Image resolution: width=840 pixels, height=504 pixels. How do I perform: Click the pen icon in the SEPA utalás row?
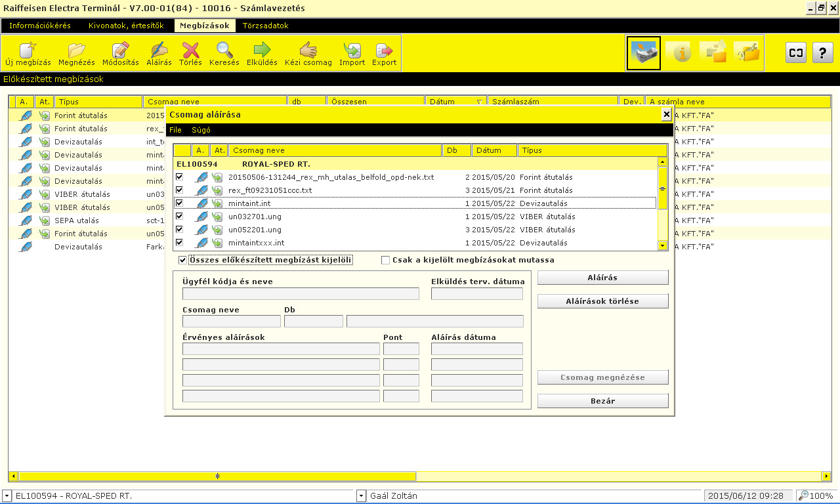tap(26, 220)
